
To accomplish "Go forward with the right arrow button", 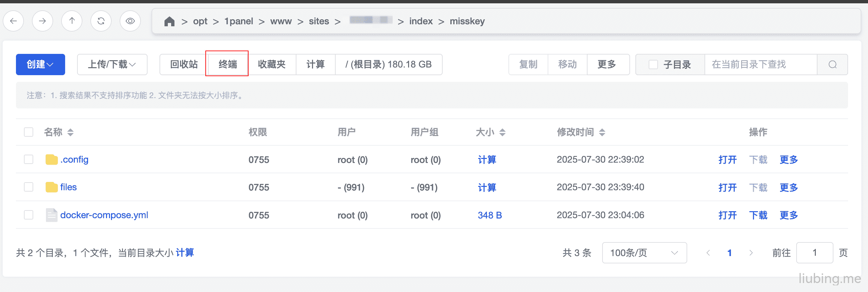I will pyautogui.click(x=43, y=21).
